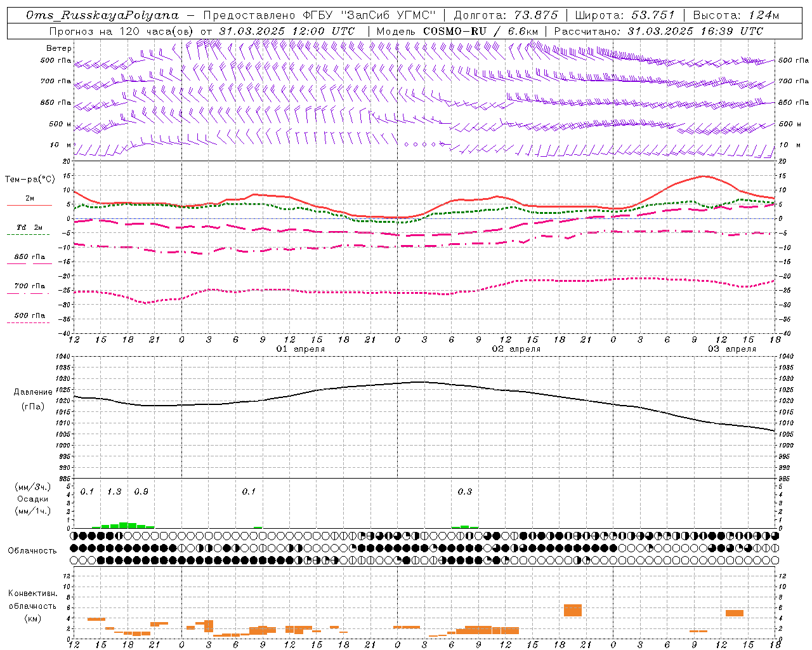Click the right 850 гПа wind level label
The width and height of the screenshot is (812, 650).
coord(794,102)
